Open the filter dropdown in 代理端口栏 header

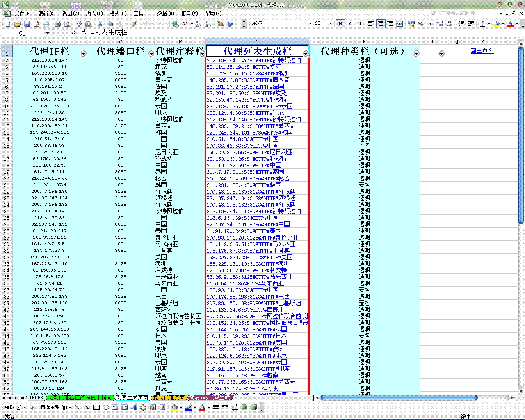click(x=151, y=54)
